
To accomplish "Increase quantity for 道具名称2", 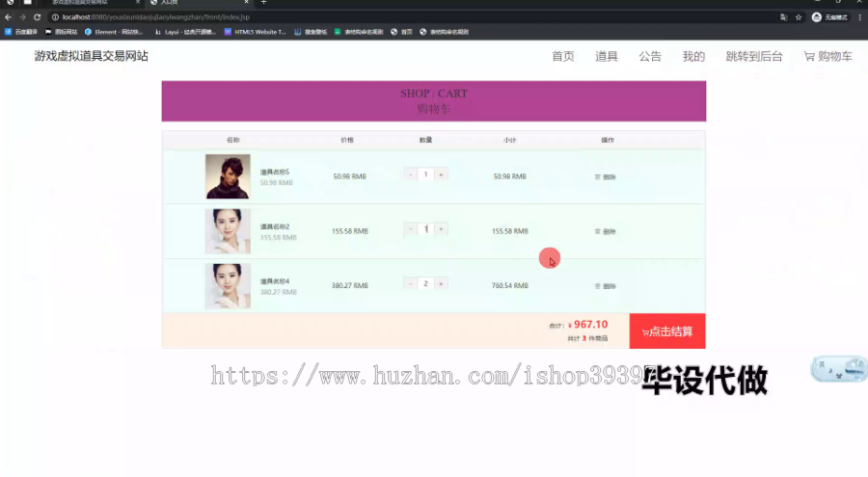I will pos(441,229).
